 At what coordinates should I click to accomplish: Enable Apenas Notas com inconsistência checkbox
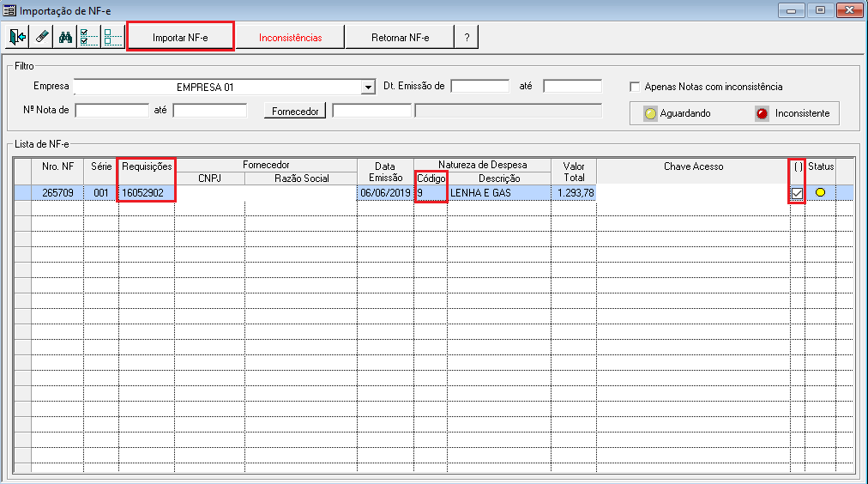(x=635, y=87)
